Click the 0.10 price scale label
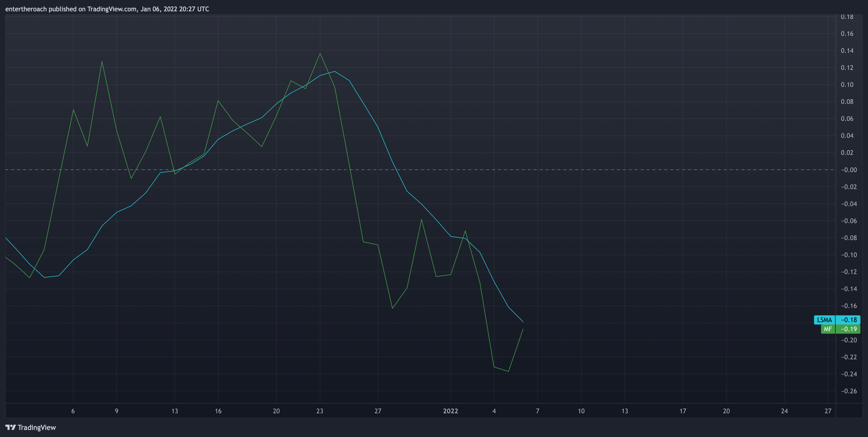Screen dimensions: 868x437 pos(847,84)
